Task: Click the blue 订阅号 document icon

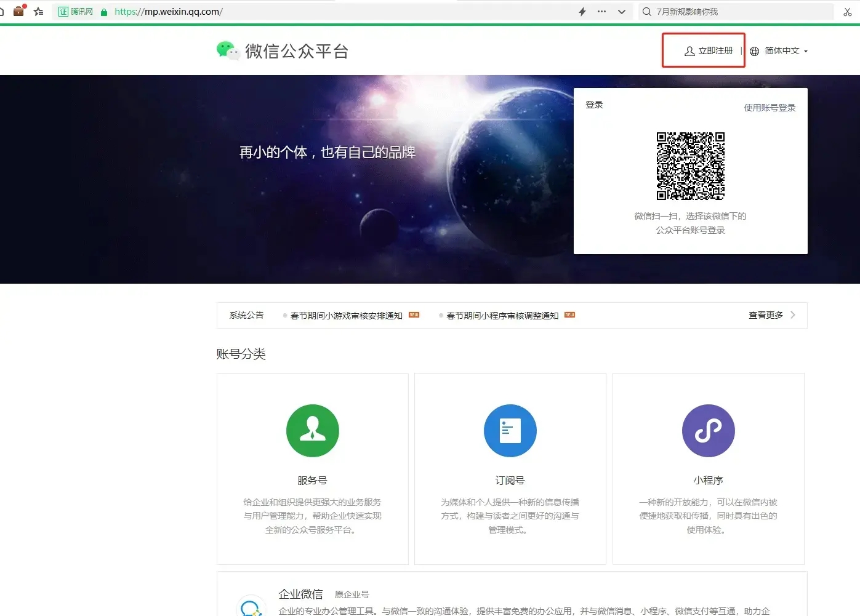Action: click(x=510, y=431)
